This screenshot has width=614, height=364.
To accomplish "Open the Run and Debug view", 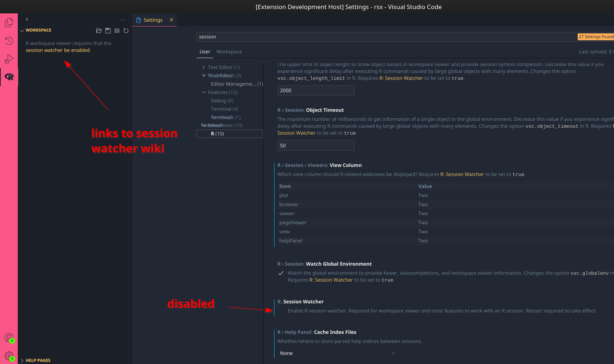I will 9,59.
